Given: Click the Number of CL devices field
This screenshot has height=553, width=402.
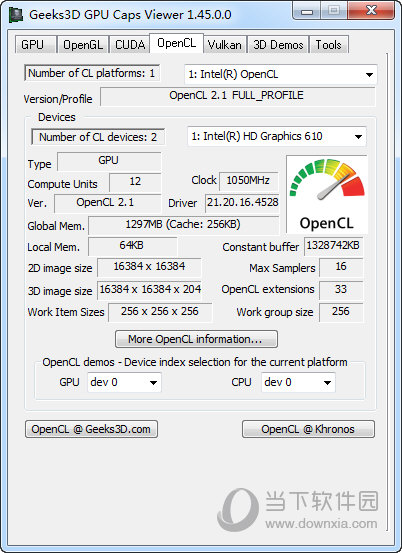Looking at the screenshot, I should pyautogui.click(x=98, y=137).
